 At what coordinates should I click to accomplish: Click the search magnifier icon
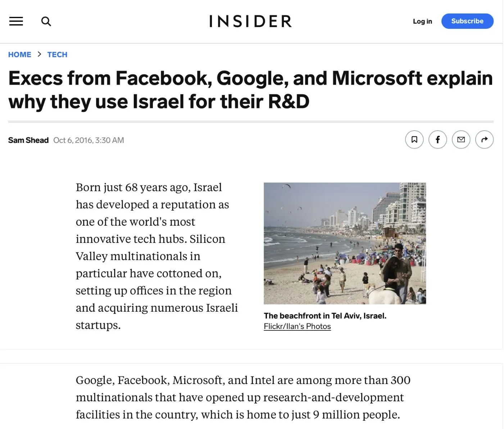pyautogui.click(x=46, y=21)
